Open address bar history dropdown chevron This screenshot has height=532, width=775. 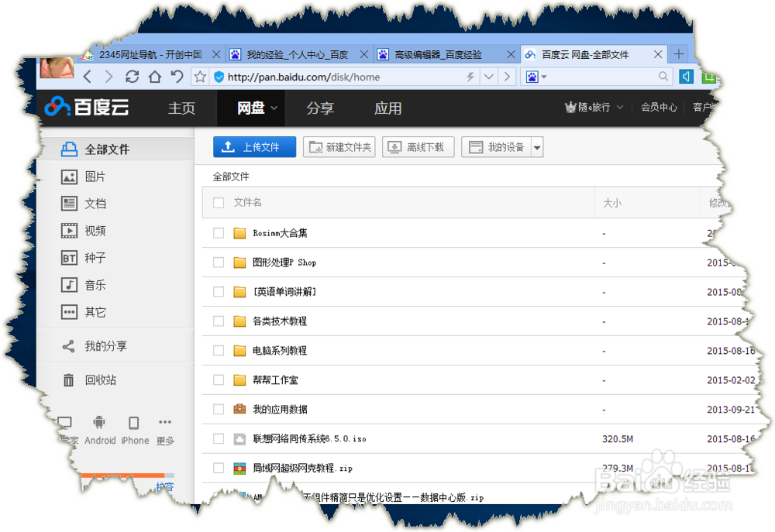click(489, 77)
